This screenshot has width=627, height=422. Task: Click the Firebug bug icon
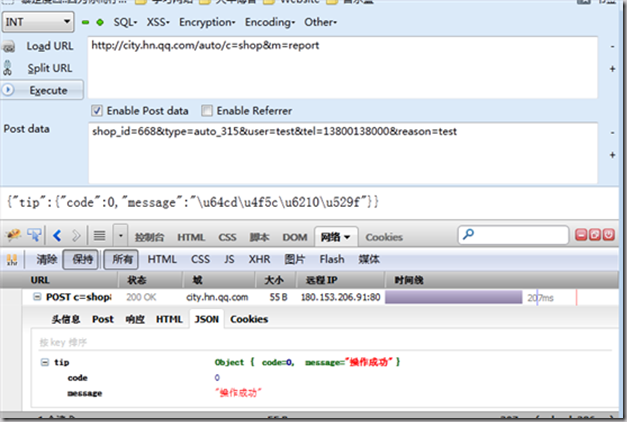pos(12,235)
